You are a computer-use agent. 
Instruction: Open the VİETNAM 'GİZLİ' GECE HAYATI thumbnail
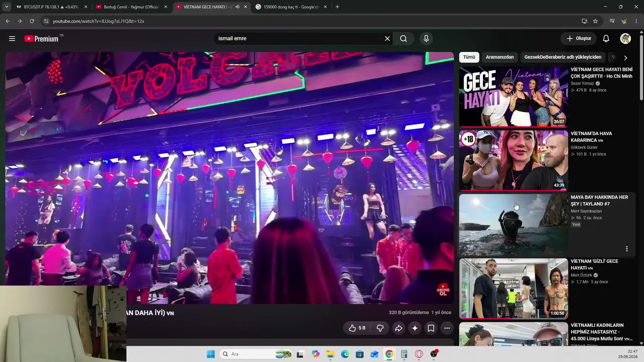[x=514, y=288]
